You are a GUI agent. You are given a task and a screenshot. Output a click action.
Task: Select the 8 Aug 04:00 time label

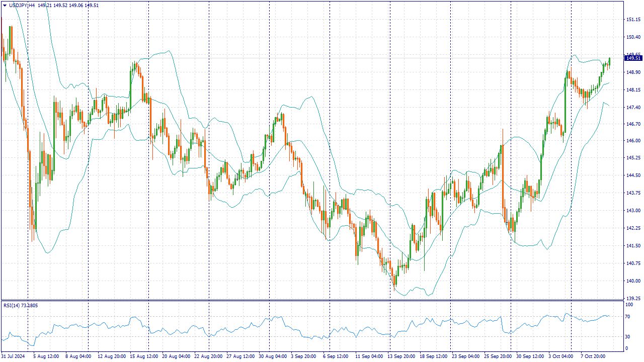(78, 356)
